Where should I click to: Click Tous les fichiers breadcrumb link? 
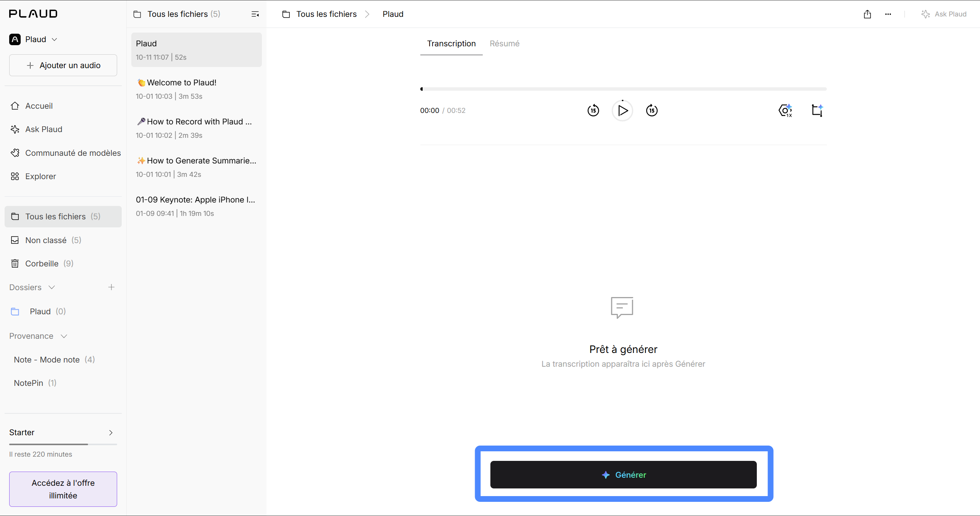pos(326,14)
